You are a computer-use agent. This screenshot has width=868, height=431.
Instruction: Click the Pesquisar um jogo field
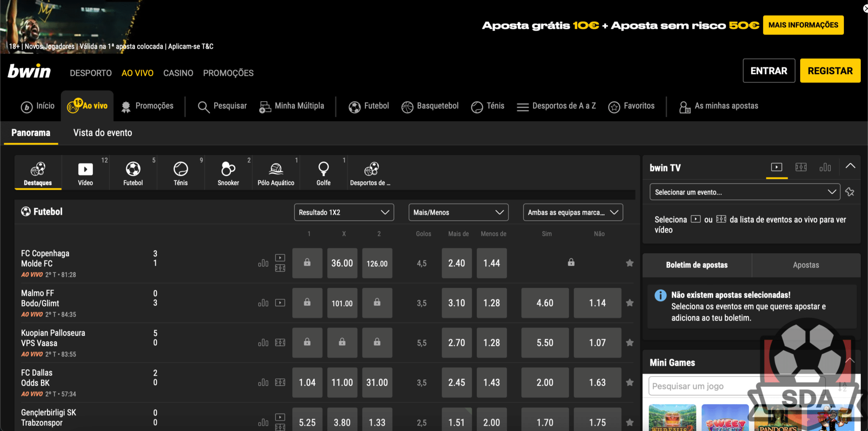pyautogui.click(x=699, y=386)
